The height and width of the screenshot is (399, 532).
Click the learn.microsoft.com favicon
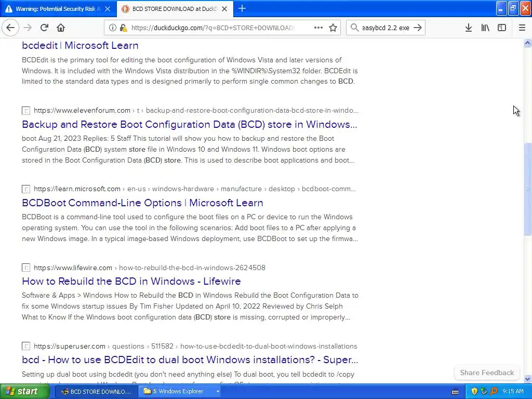26,189
